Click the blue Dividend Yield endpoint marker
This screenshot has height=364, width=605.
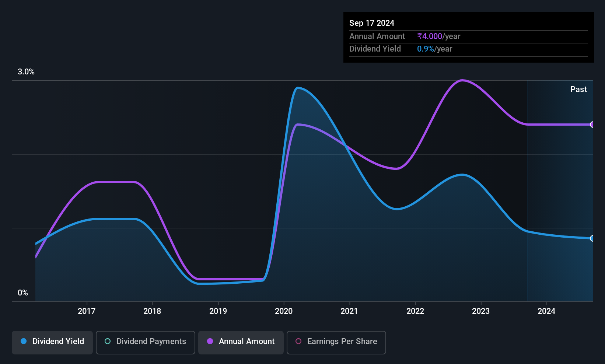[592, 238]
